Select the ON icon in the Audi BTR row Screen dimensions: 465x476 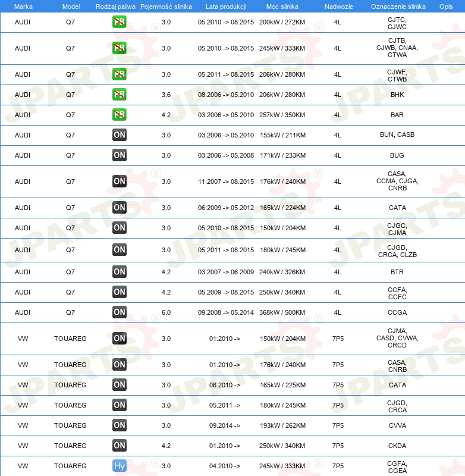point(120,272)
